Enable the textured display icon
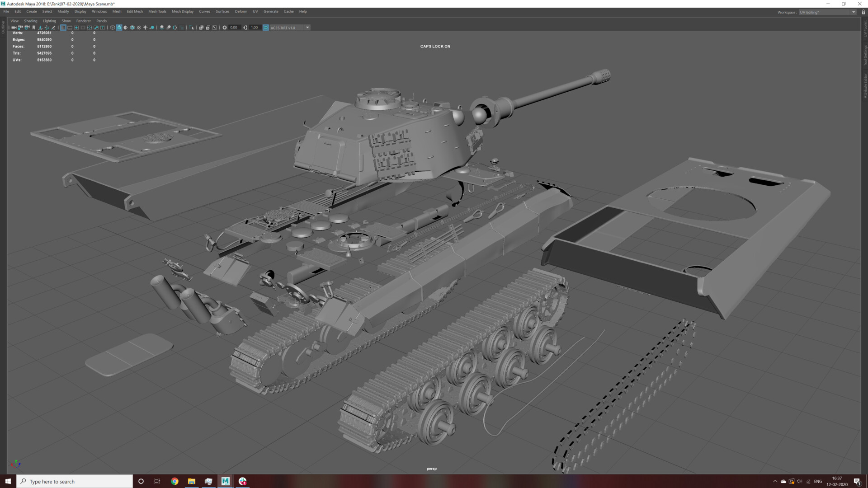The width and height of the screenshot is (868, 488). (x=132, y=28)
